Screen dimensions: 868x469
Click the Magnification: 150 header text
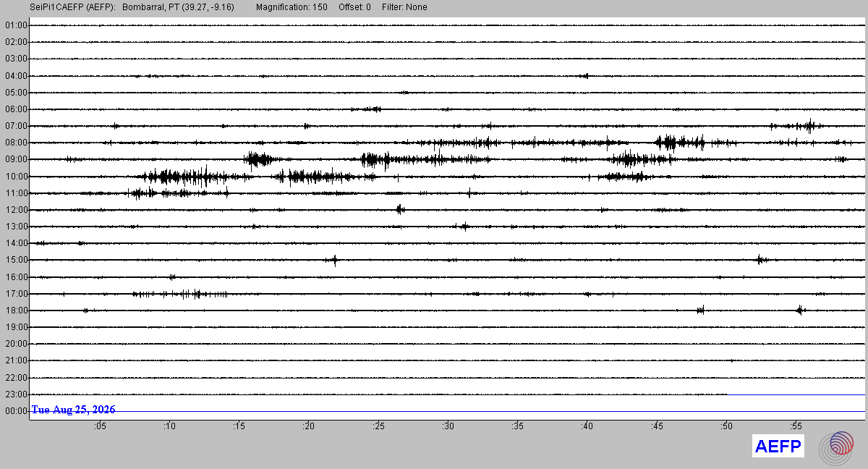coord(292,7)
